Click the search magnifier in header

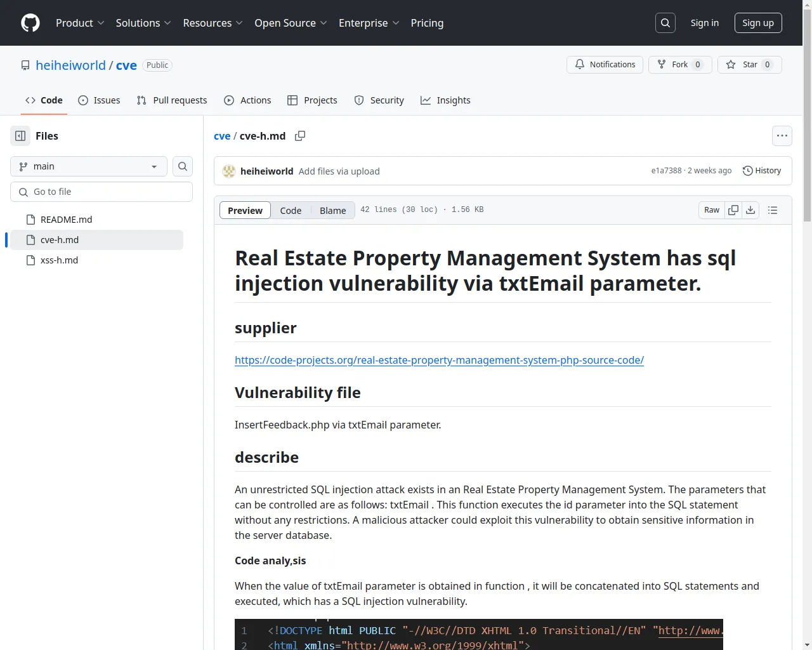tap(665, 23)
